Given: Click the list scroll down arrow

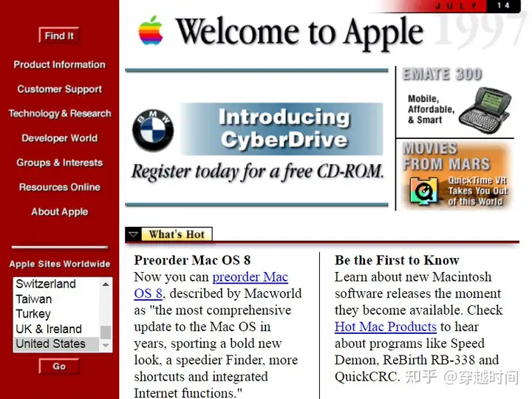Looking at the screenshot, I should click(x=106, y=345).
